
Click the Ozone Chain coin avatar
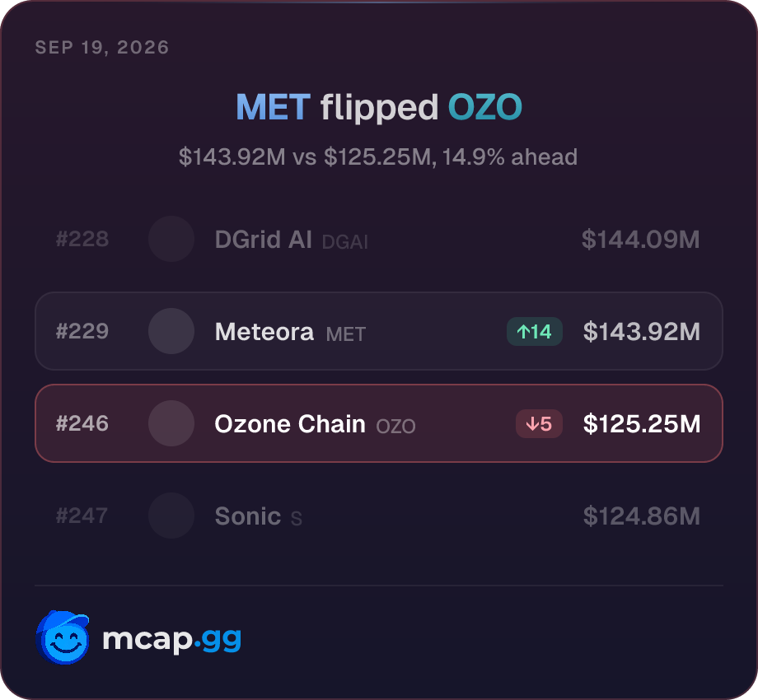pyautogui.click(x=171, y=423)
